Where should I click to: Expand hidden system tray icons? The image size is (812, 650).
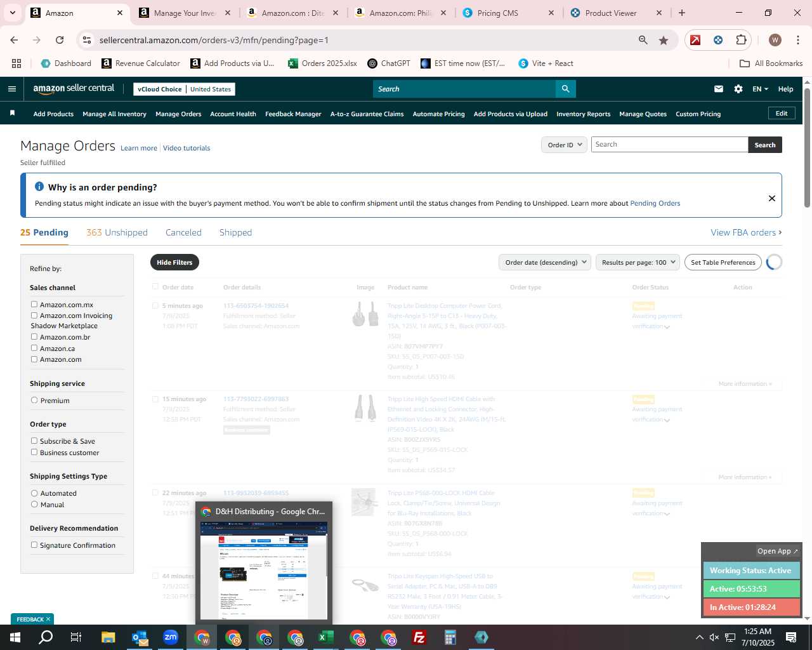point(700,637)
